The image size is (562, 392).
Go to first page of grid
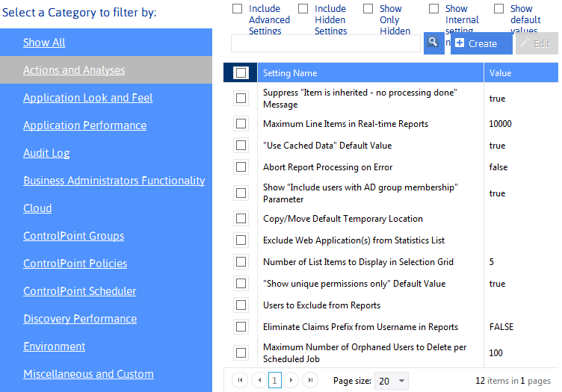[241, 380]
